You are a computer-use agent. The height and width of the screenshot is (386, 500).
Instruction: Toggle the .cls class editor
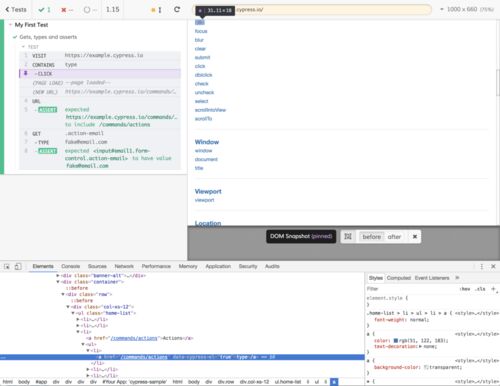coord(481,289)
